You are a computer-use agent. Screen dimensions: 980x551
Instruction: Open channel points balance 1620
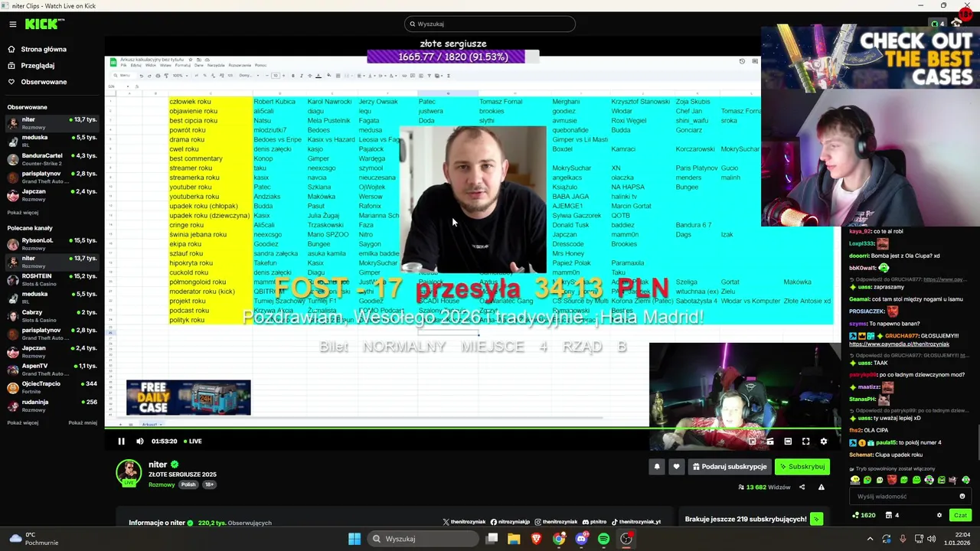864,515
